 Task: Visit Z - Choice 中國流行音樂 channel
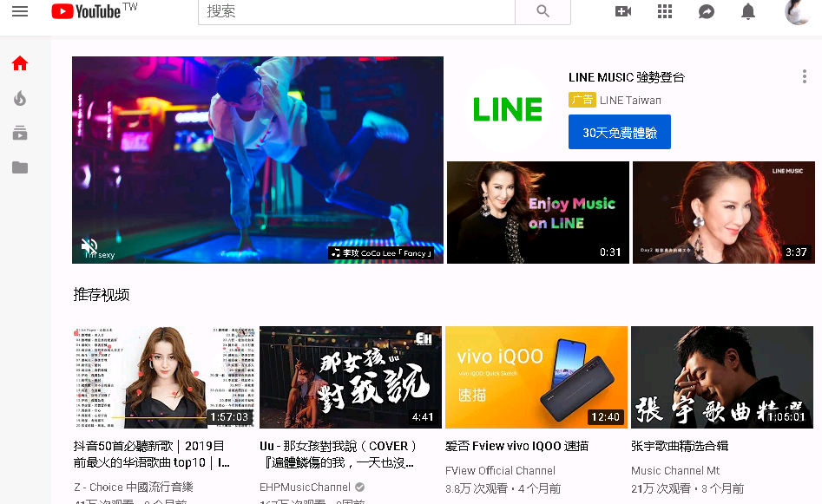click(x=134, y=488)
